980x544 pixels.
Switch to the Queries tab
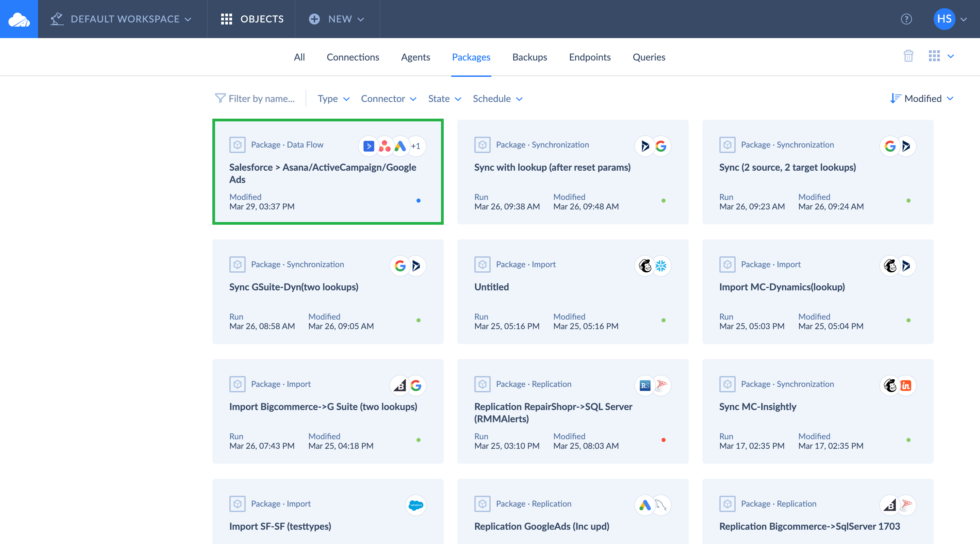pyautogui.click(x=649, y=57)
